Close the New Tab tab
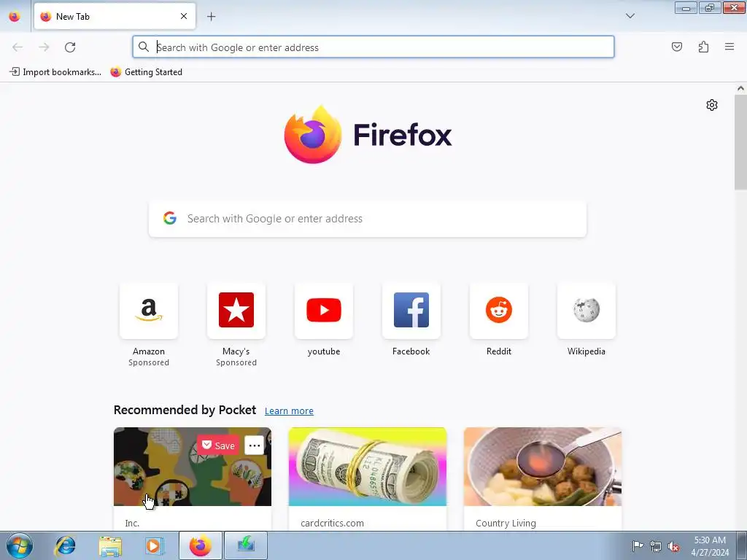This screenshot has height=560, width=747. tap(184, 16)
